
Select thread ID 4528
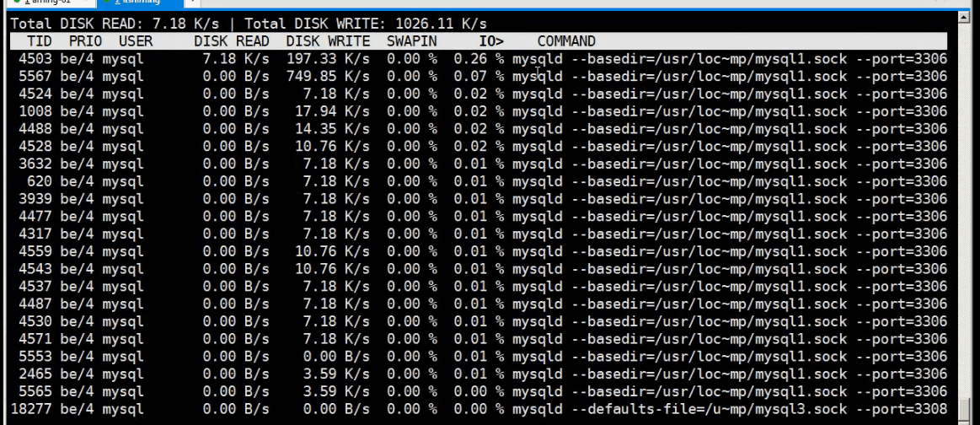[x=35, y=146]
